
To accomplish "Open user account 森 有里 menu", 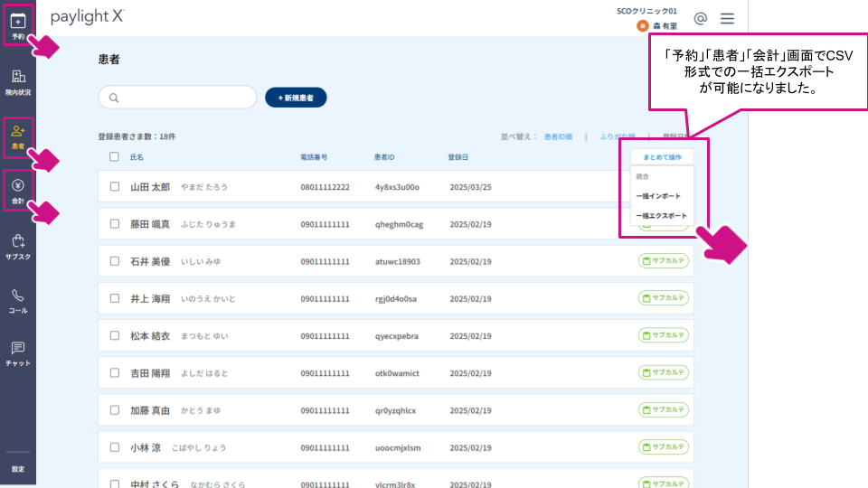I will tap(657, 25).
